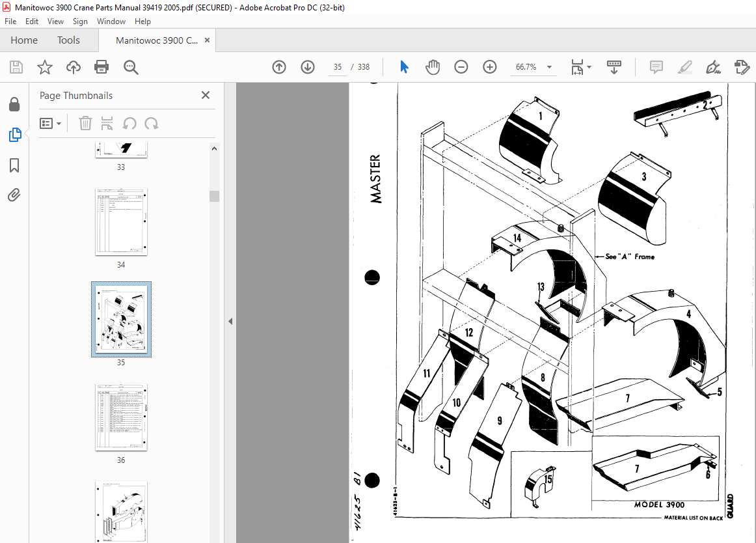Screen dimensions: 756x543
Task: Select the page 35 thumbnail
Action: pos(121,319)
